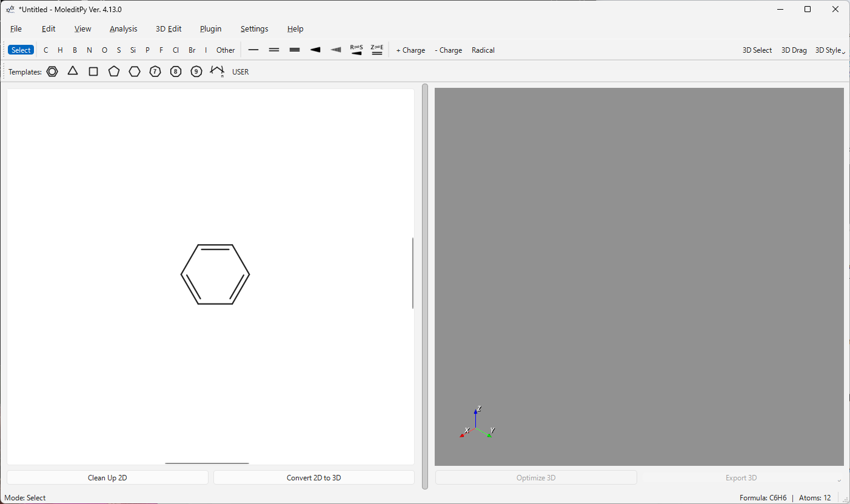This screenshot has width=850, height=504.
Task: Toggle R/S stereo wedge bond tool
Action: tap(356, 50)
